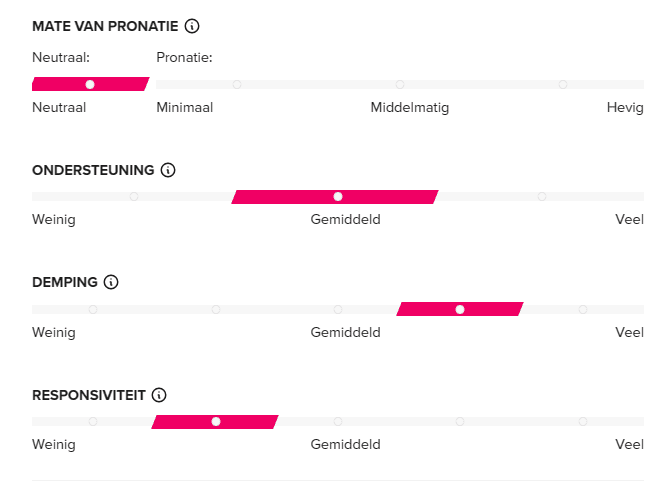
Task: Select the Minimaal pronation dot
Action: pyautogui.click(x=237, y=84)
